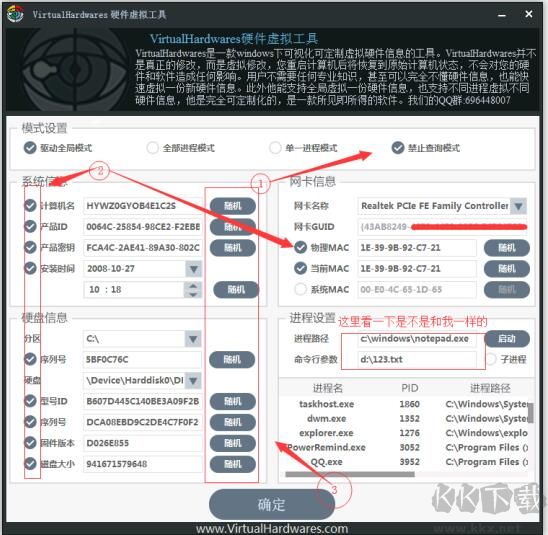The height and width of the screenshot is (535, 548).
Task: Randomize the 产品密钥 value
Action: [233, 248]
